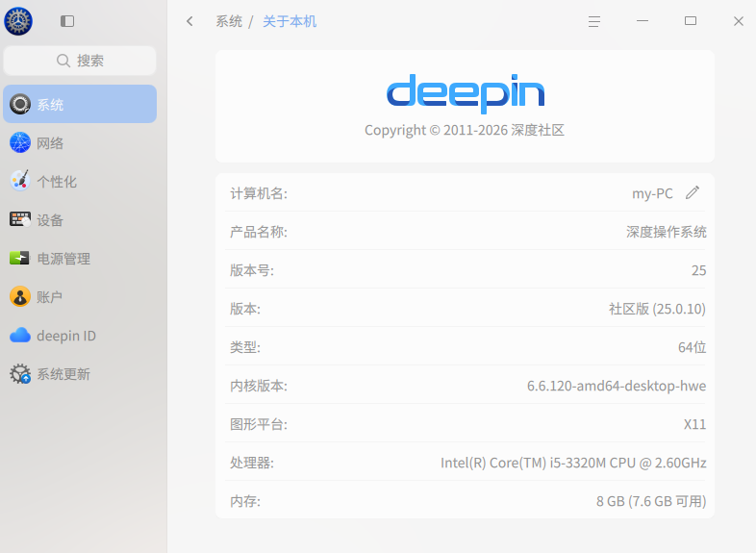The image size is (756, 553).
Task: Click the 处理器 label
Action: click(252, 463)
